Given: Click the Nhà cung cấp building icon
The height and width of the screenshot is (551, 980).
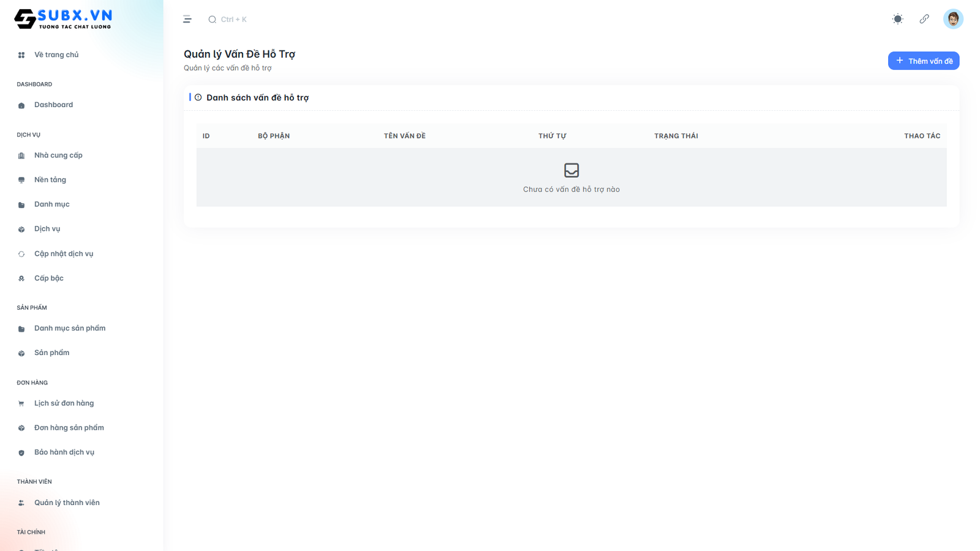Looking at the screenshot, I should 21,156.
